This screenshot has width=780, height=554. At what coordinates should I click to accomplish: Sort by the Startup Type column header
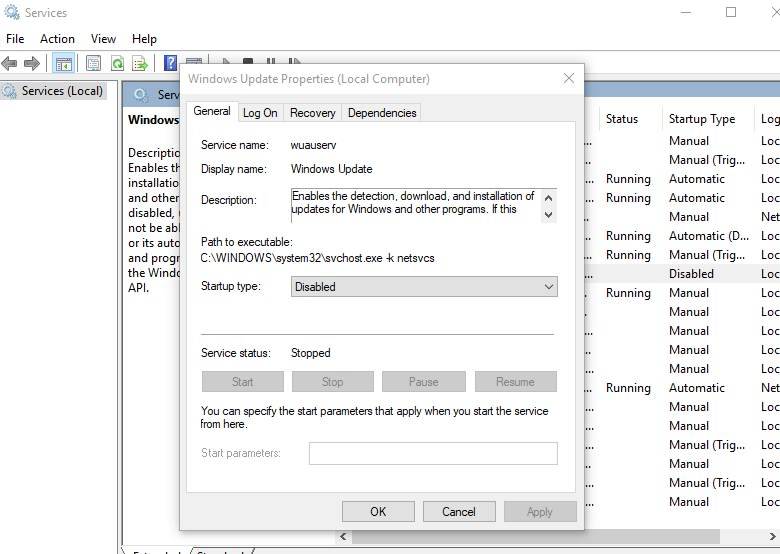pos(702,119)
